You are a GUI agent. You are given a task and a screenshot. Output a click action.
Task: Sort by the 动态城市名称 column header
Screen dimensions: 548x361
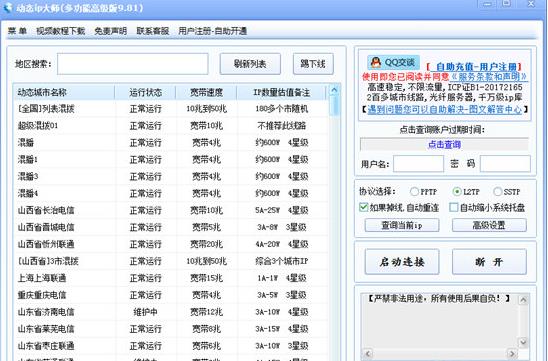64,93
